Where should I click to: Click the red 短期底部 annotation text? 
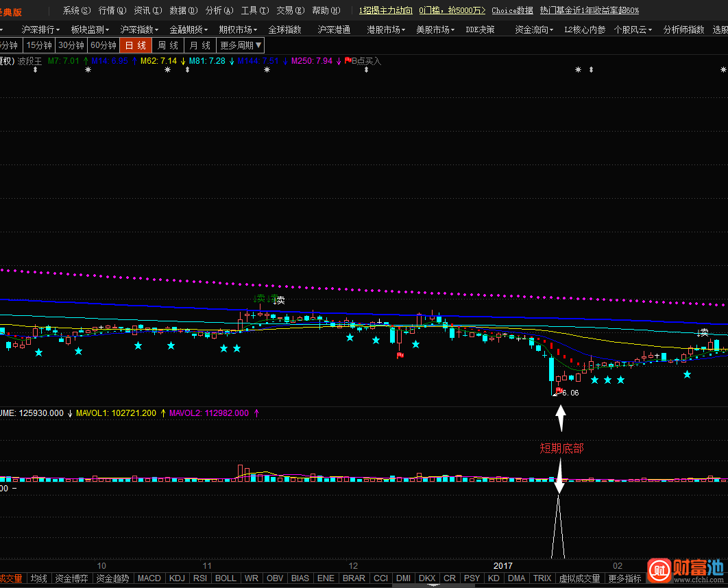click(x=561, y=448)
